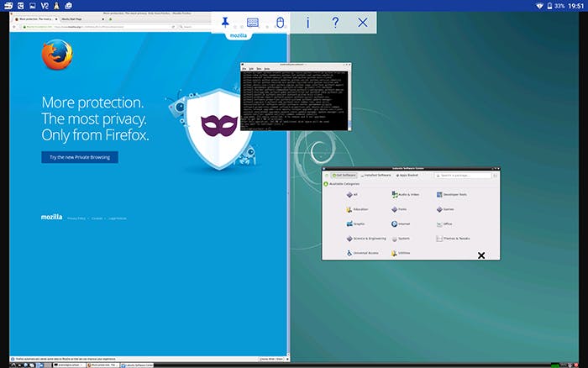Open the info 'i' icon in overlay toolbar
Image resolution: width=588 pixels, height=368 pixels.
307,23
